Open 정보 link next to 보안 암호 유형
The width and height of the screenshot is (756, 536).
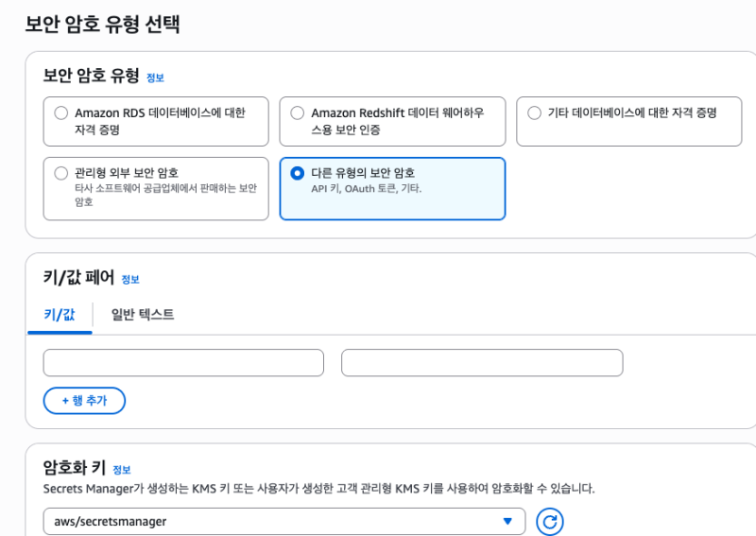pyautogui.click(x=155, y=78)
